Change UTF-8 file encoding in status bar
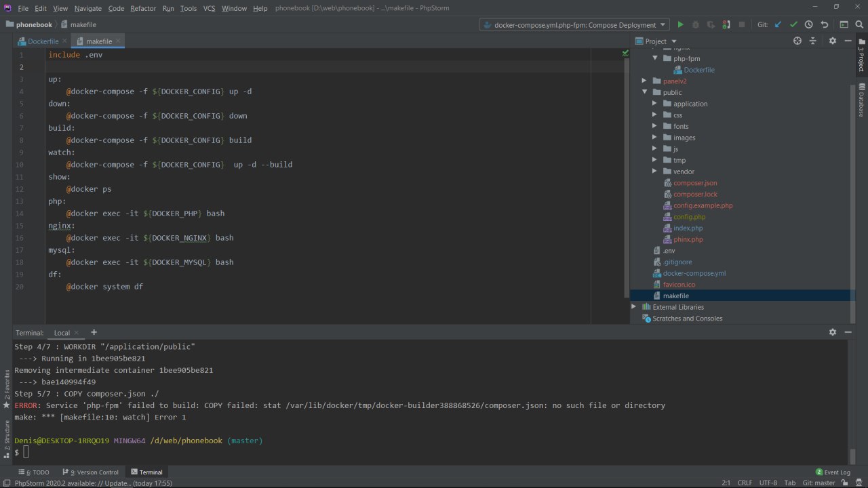Screen dimensions: 868x488 point(768,483)
